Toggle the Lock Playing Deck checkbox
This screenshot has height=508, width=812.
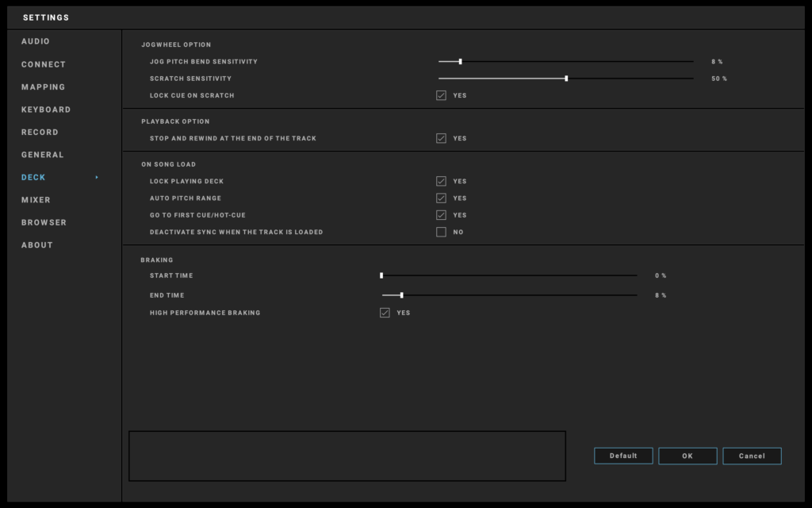coord(441,182)
